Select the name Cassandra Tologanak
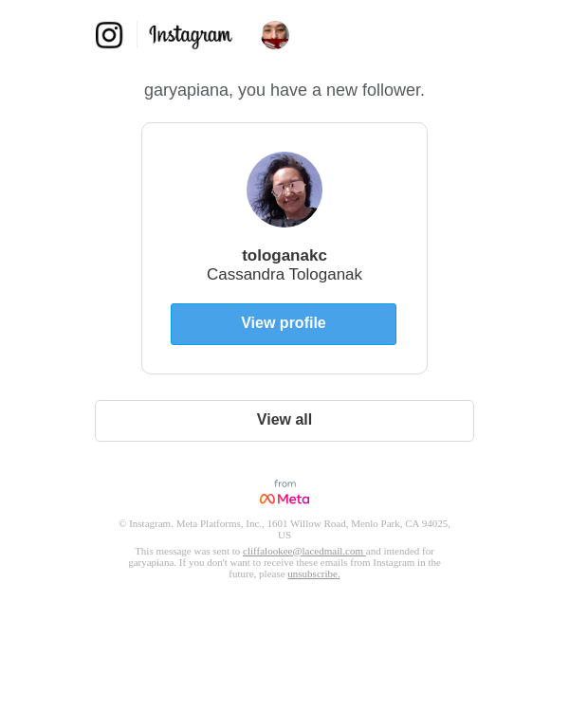The image size is (569, 728). pos(284,274)
